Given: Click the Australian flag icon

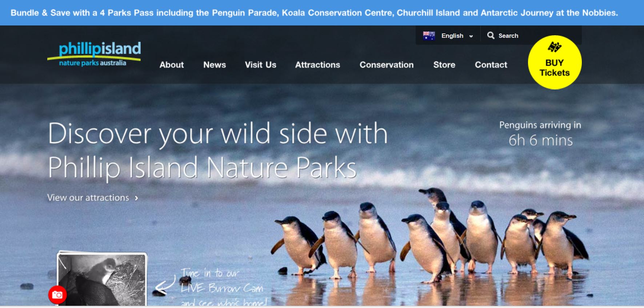Looking at the screenshot, I should coord(429,36).
